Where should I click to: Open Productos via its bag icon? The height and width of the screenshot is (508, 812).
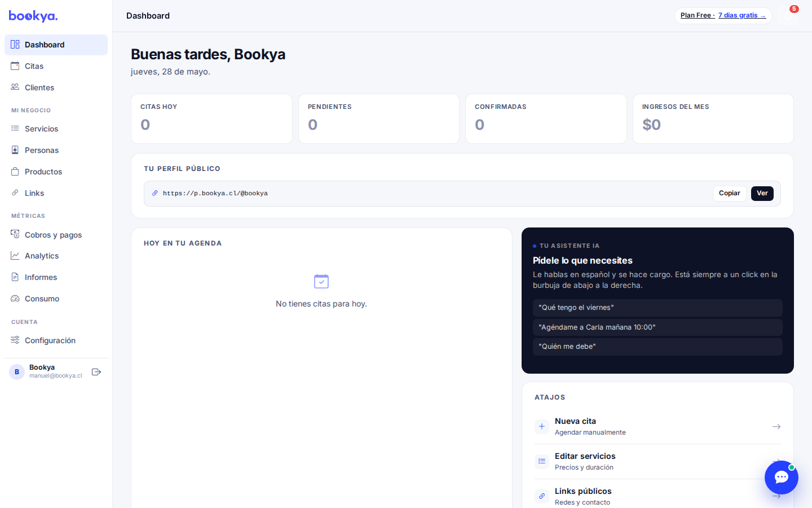coord(15,172)
